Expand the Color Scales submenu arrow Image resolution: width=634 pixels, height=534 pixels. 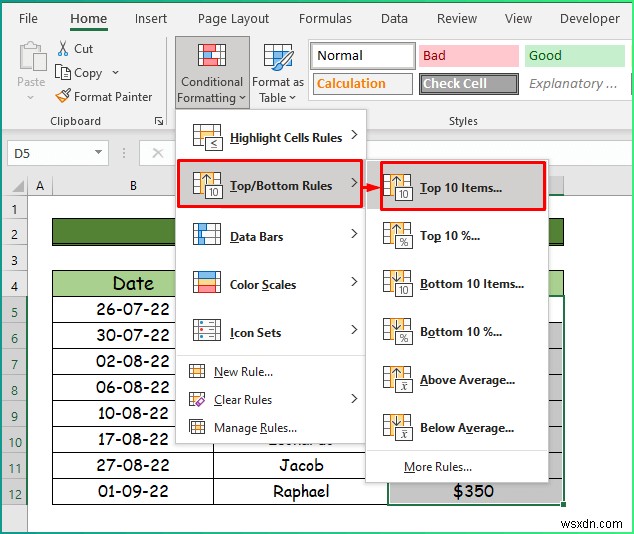[354, 281]
